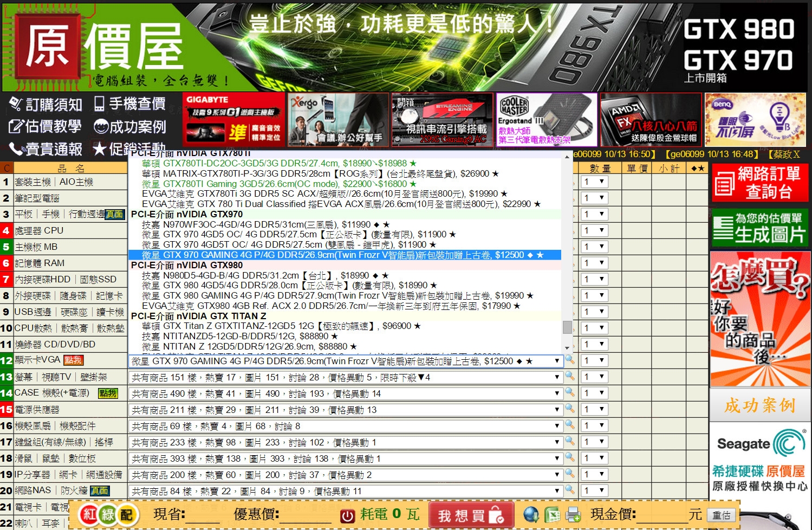Open AMD FX 八核 banner ad

pos(651,120)
